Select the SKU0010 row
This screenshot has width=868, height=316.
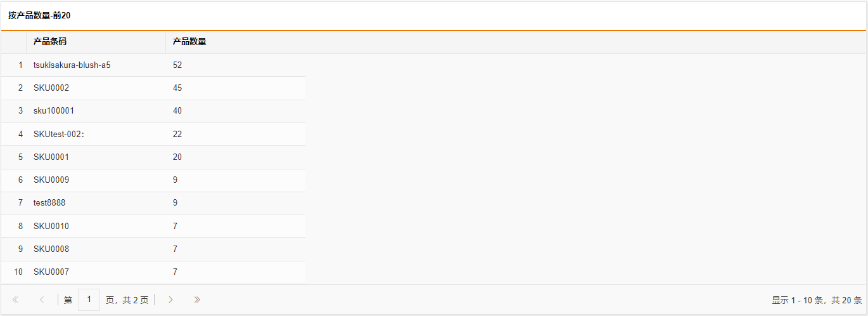153,226
